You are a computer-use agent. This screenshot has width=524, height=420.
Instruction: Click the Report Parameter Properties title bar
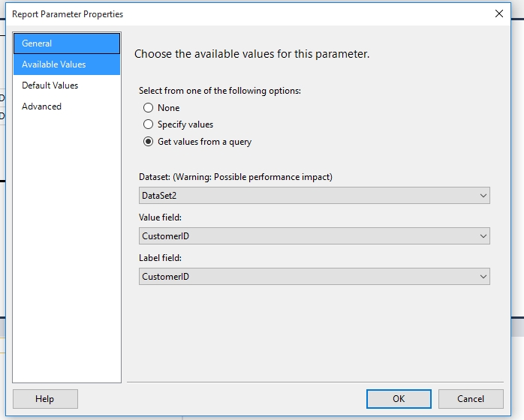click(225, 13)
